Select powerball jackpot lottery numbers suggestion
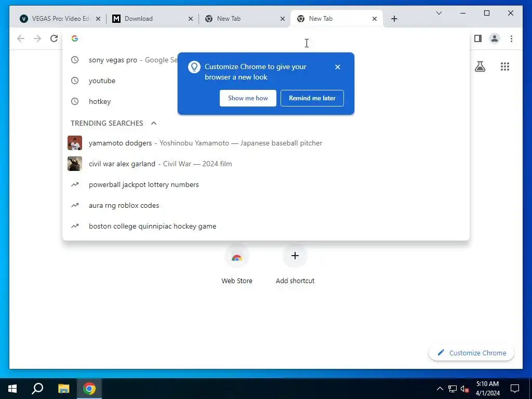This screenshot has width=532, height=399. pos(266,184)
